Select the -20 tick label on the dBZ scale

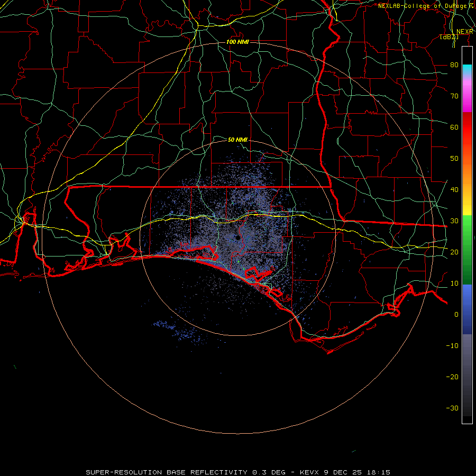pos(452,377)
